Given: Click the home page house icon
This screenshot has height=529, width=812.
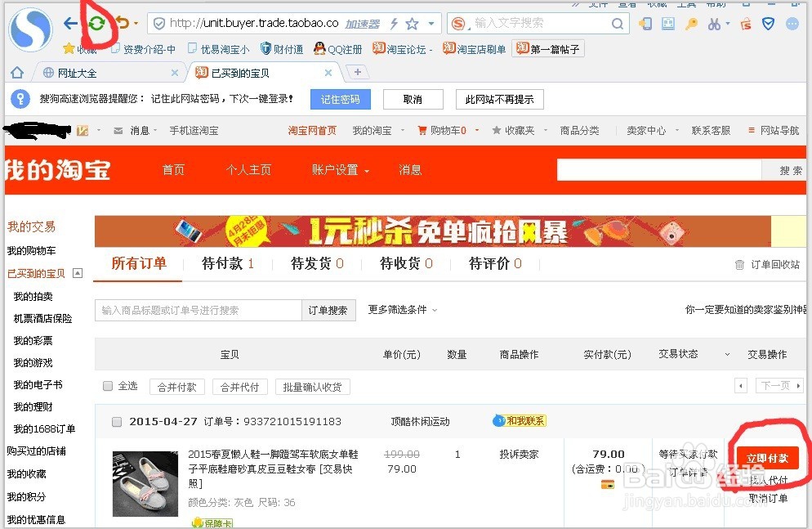Looking at the screenshot, I should (x=17, y=73).
